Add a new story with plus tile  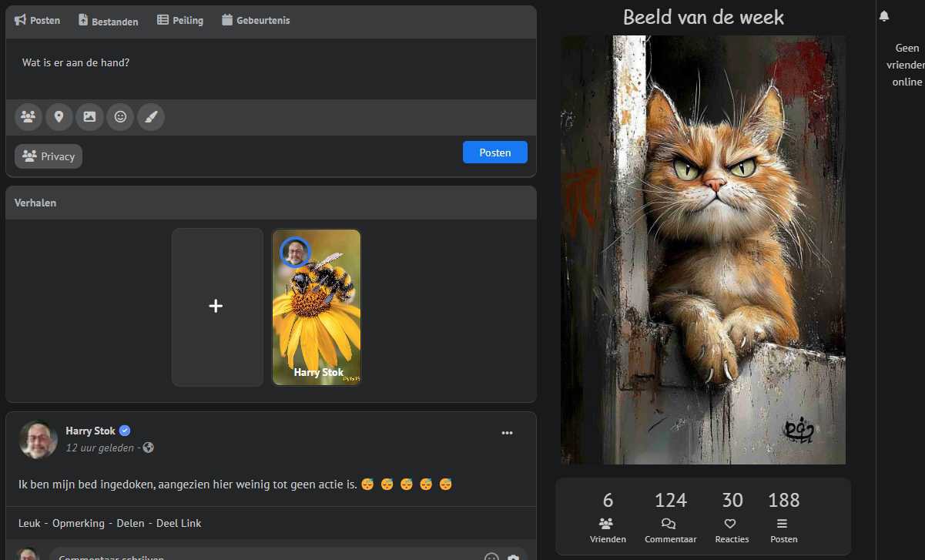point(216,307)
